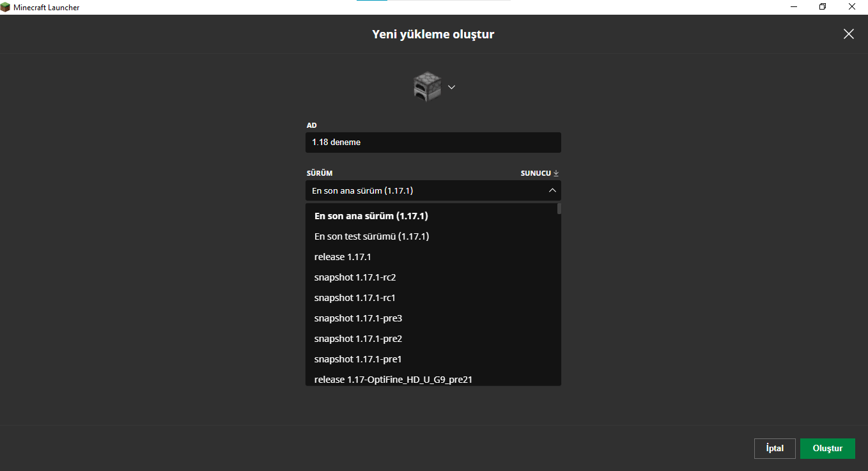Image resolution: width=868 pixels, height=471 pixels.
Task: Click the Minecraft Launcher title bar icon
Action: click(6, 7)
